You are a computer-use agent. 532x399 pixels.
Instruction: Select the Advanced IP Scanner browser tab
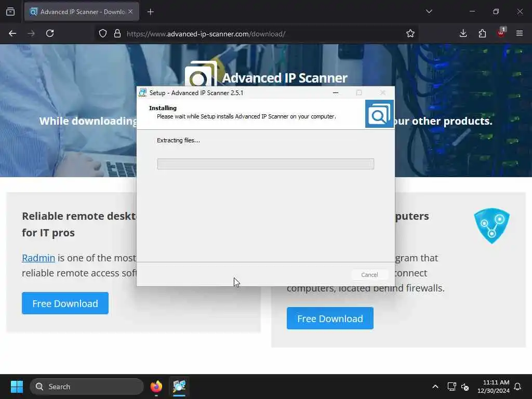[x=82, y=12]
